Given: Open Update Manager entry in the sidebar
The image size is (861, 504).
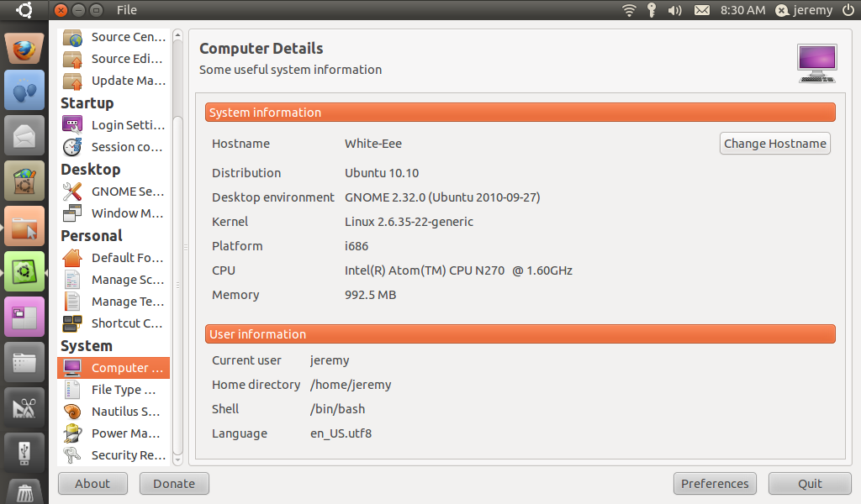Looking at the screenshot, I should point(114,81).
